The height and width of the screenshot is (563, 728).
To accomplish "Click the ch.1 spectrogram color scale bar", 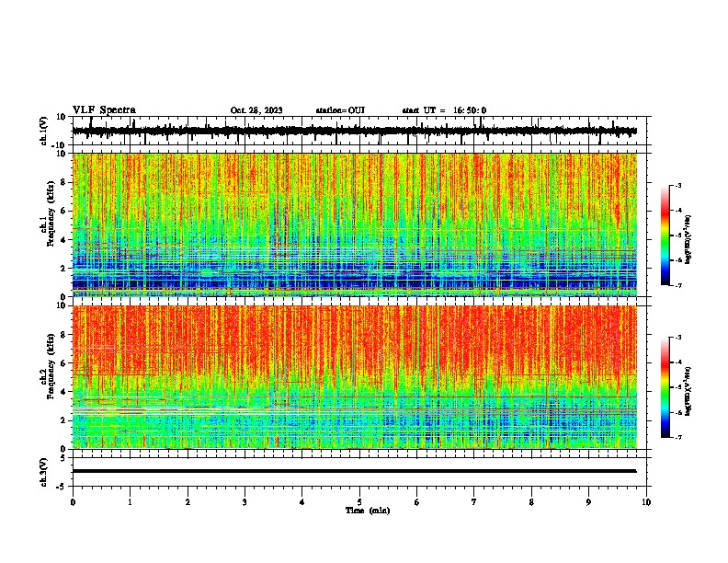I will (x=665, y=236).
